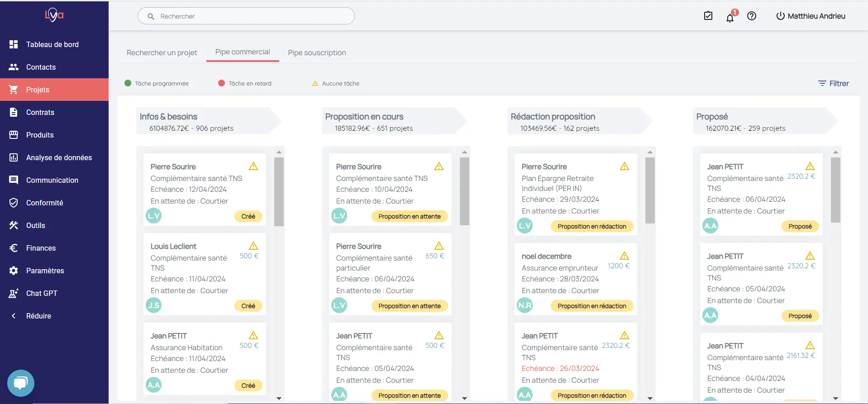Select the Infos & besoins stage header

pos(209,121)
